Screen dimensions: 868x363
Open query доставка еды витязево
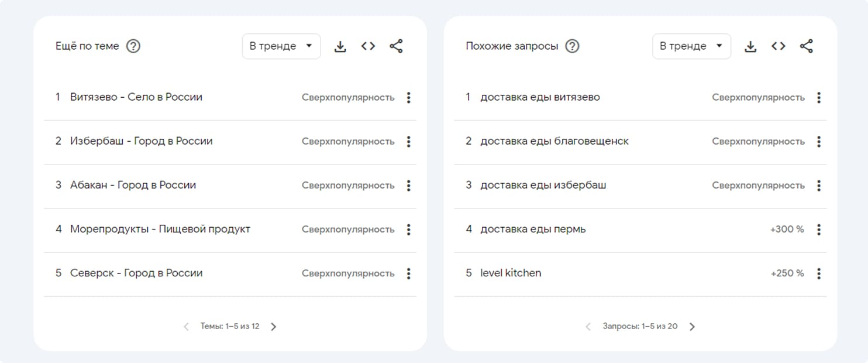click(x=540, y=97)
